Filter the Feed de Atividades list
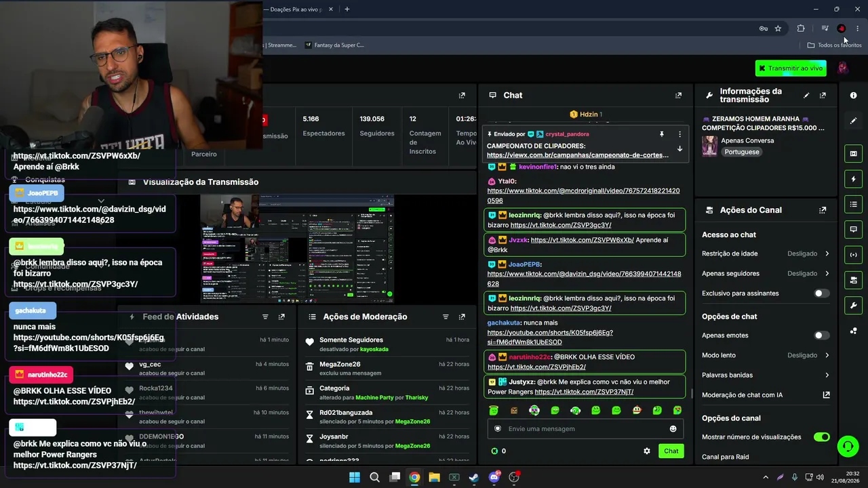Screen dimensions: 868x488 [x=265, y=317]
